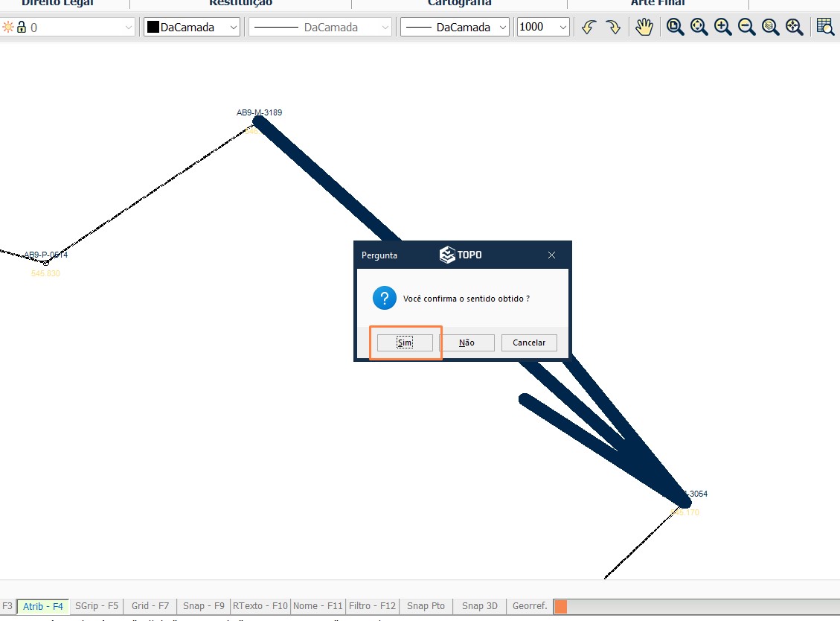This screenshot has height=621, width=840.
Task: Open the Restituição menu
Action: (240, 3)
